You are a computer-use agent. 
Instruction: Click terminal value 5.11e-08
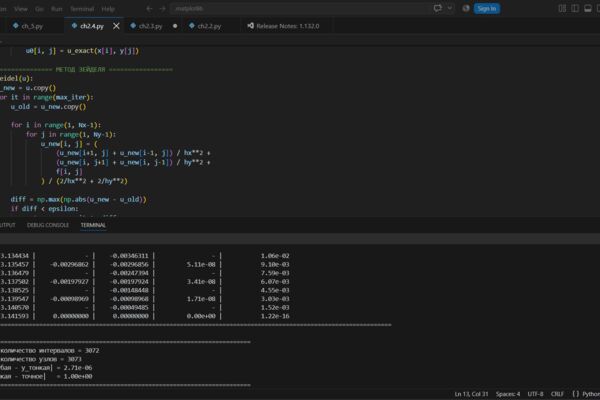click(201, 264)
